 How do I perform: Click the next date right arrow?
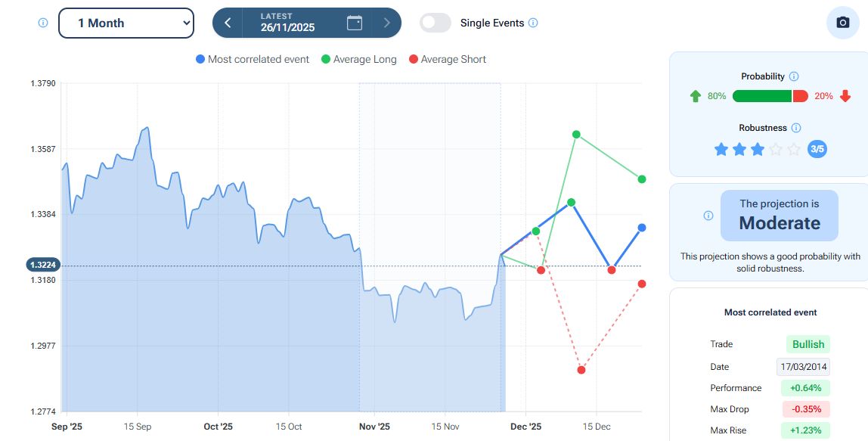[x=387, y=23]
